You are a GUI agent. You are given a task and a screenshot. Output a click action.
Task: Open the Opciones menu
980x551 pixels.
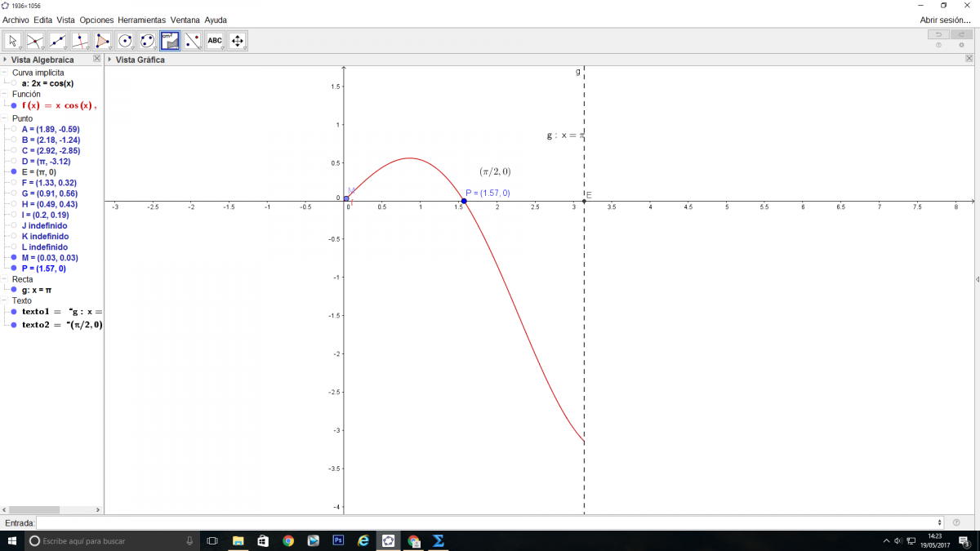(96, 20)
